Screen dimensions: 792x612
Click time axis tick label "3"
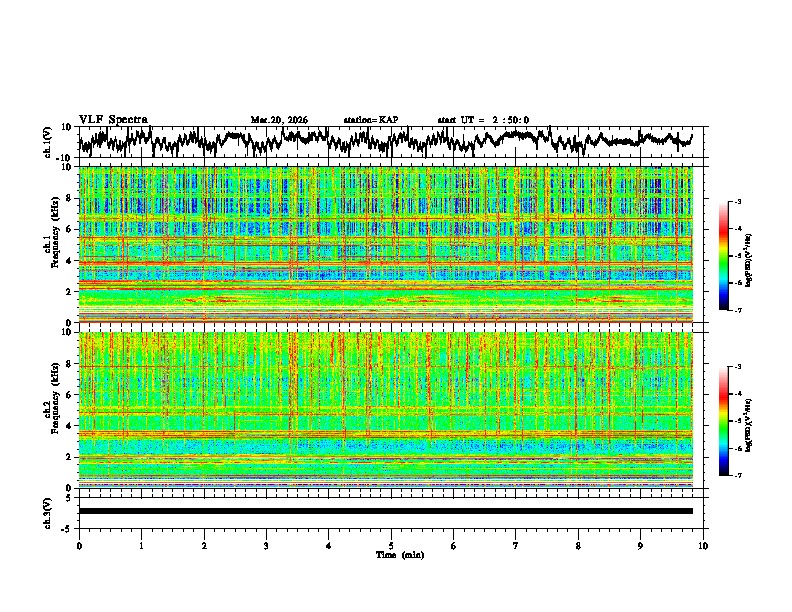266,546
